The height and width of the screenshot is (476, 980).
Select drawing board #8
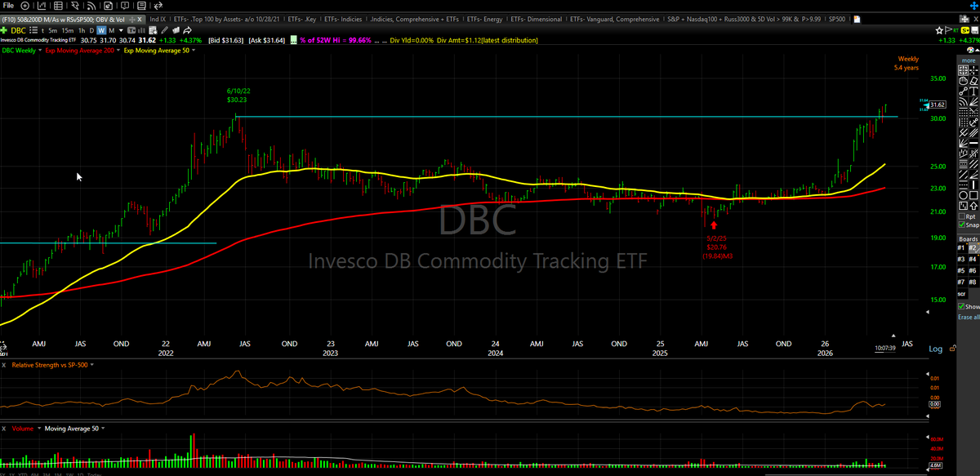973,282
